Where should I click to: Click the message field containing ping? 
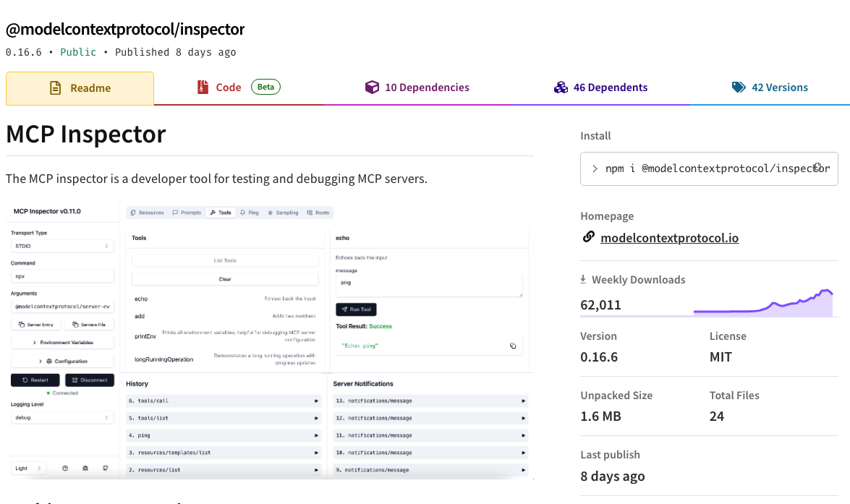pyautogui.click(x=429, y=286)
